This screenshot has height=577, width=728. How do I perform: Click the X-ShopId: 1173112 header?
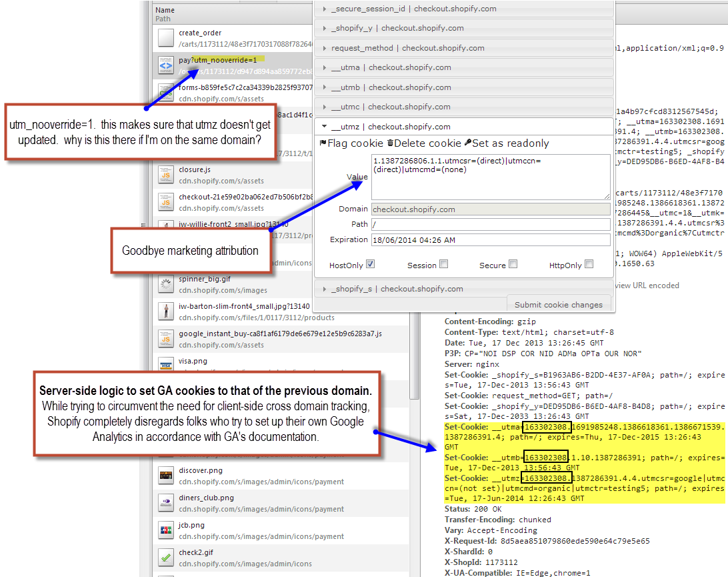pos(481,562)
